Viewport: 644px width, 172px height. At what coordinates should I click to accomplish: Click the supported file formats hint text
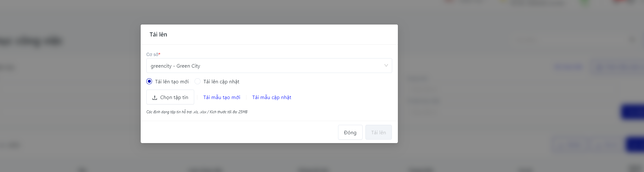coord(197,112)
